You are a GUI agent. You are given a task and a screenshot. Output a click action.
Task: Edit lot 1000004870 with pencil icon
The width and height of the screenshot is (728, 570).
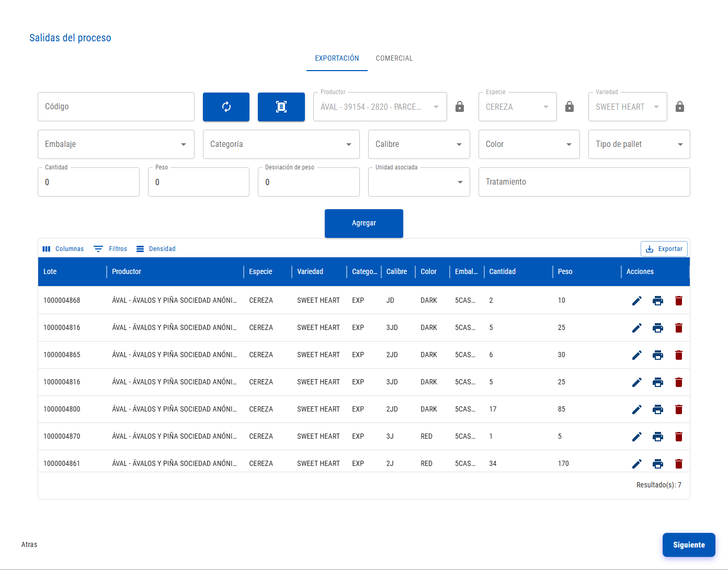click(x=637, y=437)
